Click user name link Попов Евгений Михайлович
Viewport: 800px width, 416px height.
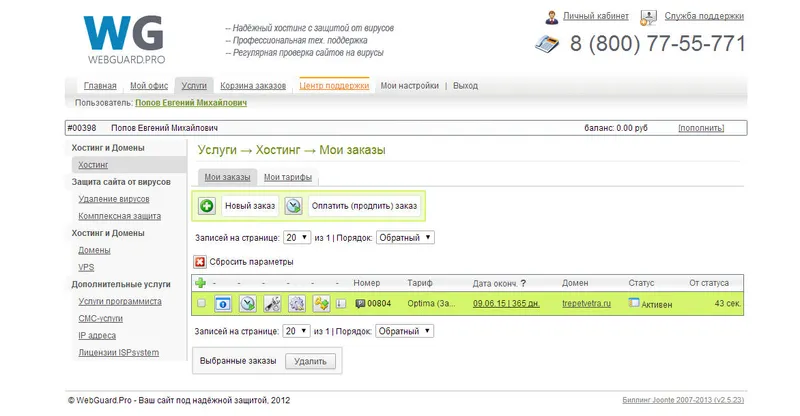[191, 103]
